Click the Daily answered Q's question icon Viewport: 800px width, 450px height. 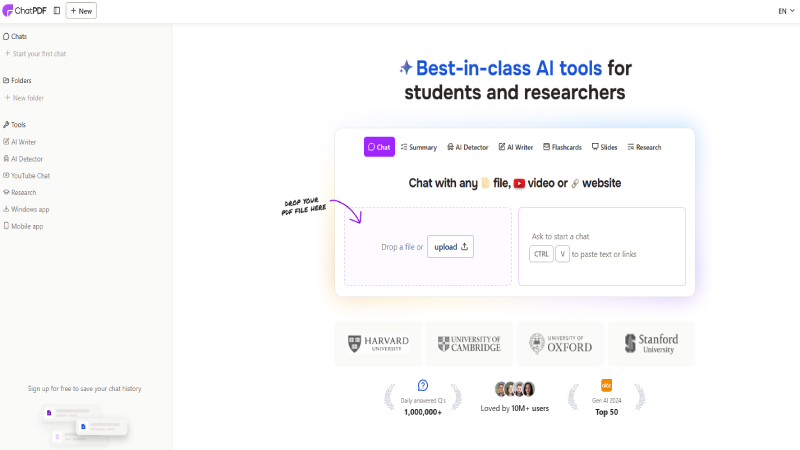(423, 385)
